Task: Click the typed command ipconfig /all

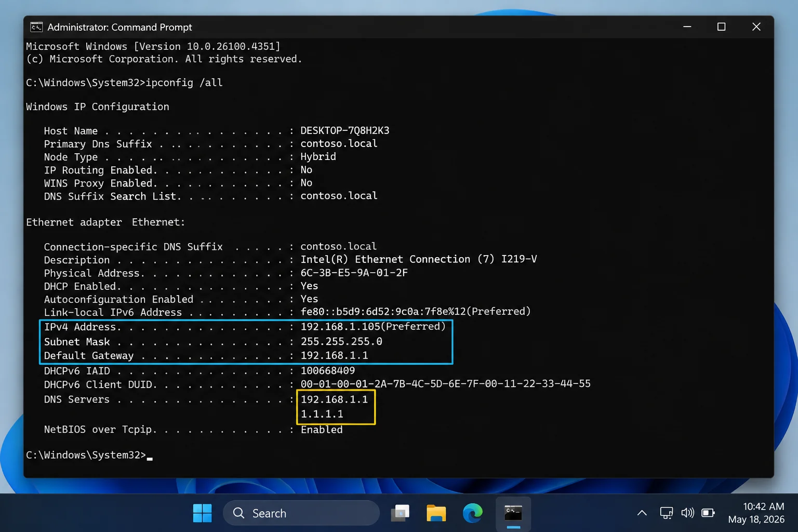Action: coord(184,83)
